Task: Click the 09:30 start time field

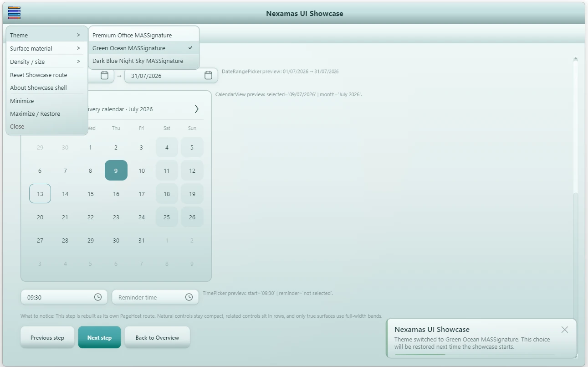Action: click(64, 297)
